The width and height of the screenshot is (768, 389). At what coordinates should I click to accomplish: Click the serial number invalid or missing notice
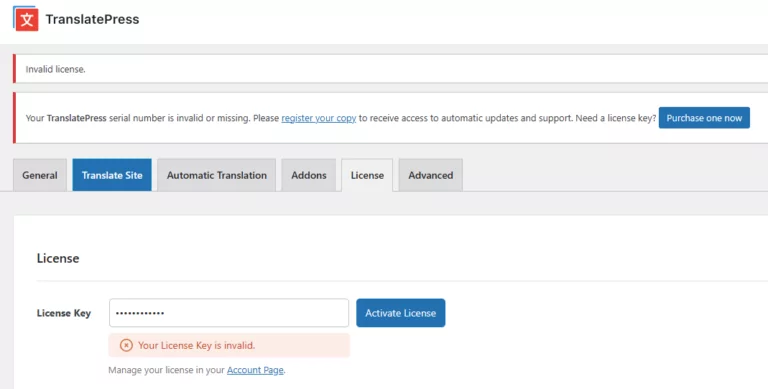pos(390,118)
